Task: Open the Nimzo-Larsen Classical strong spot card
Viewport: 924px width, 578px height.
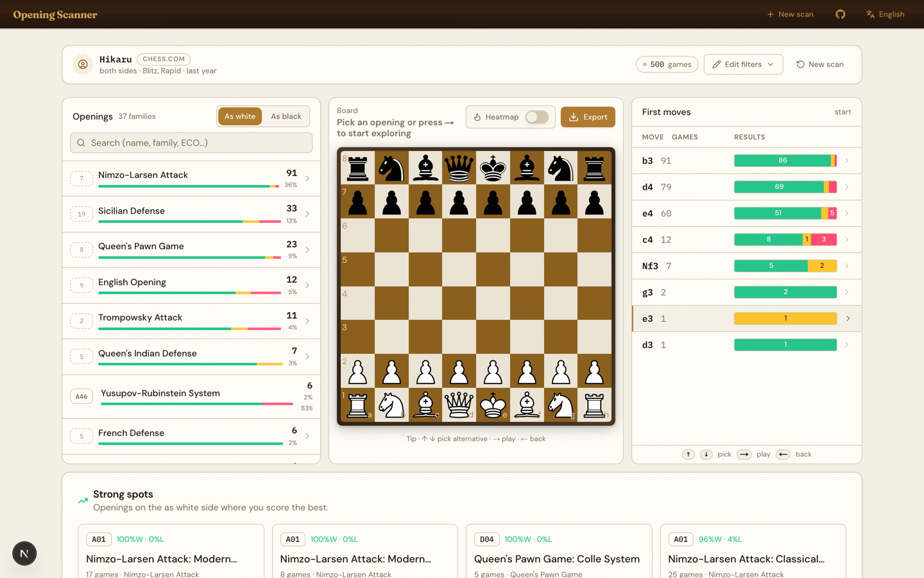Action: [753, 551]
